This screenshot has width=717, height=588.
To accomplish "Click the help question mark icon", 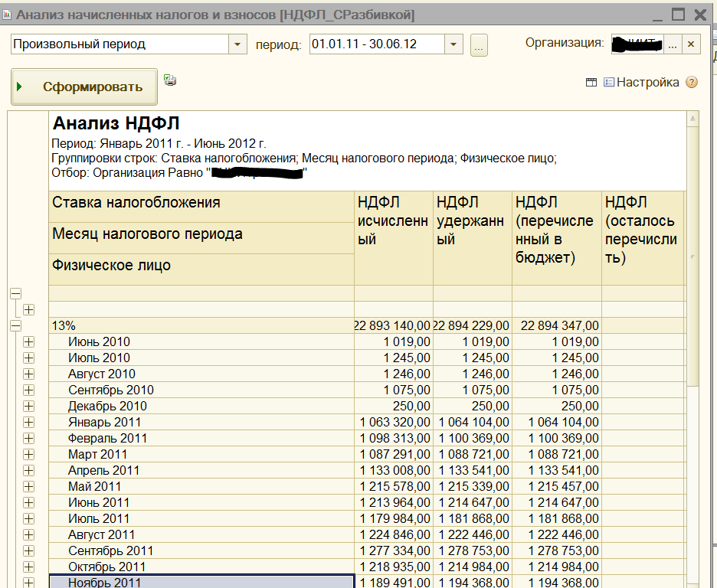I will tap(692, 82).
